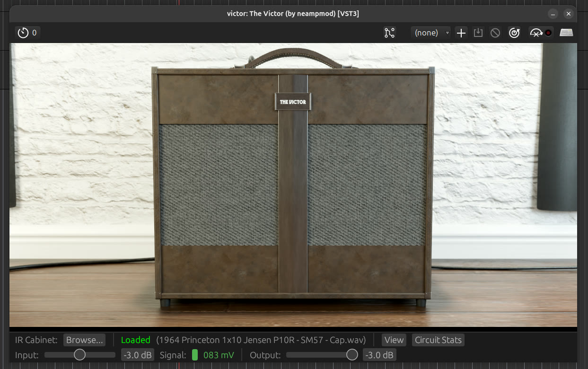The height and width of the screenshot is (369, 588).
Task: Open Circuit Stats
Action: coord(438,340)
